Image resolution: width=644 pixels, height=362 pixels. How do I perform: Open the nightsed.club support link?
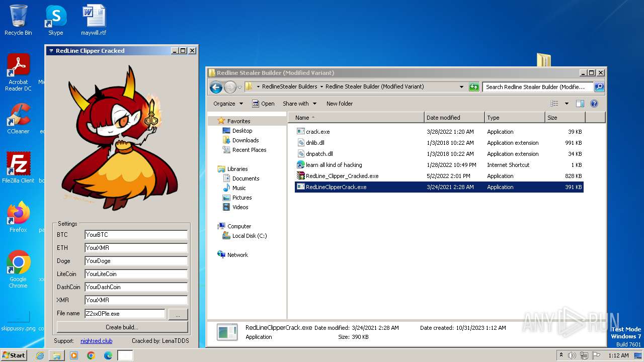click(x=96, y=341)
